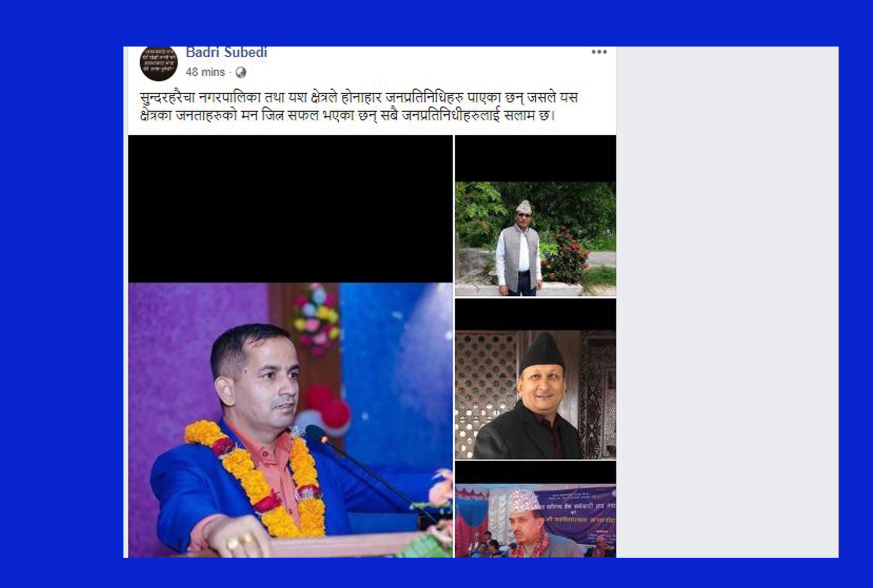Image resolution: width=873 pixels, height=588 pixels.
Task: Open photo of man in patterned Dhaka topi
Action: [535, 521]
